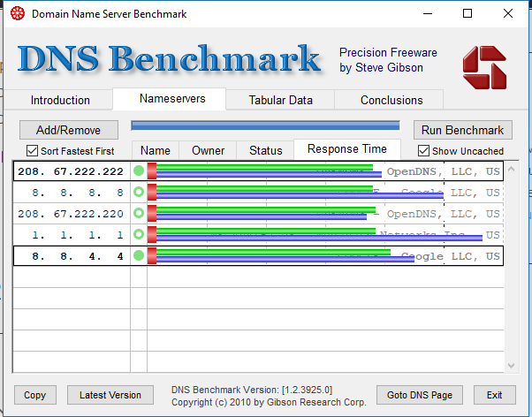Viewport: 532px width, 417px height.
Task: Start the test with Run Benchmark
Action: (463, 130)
